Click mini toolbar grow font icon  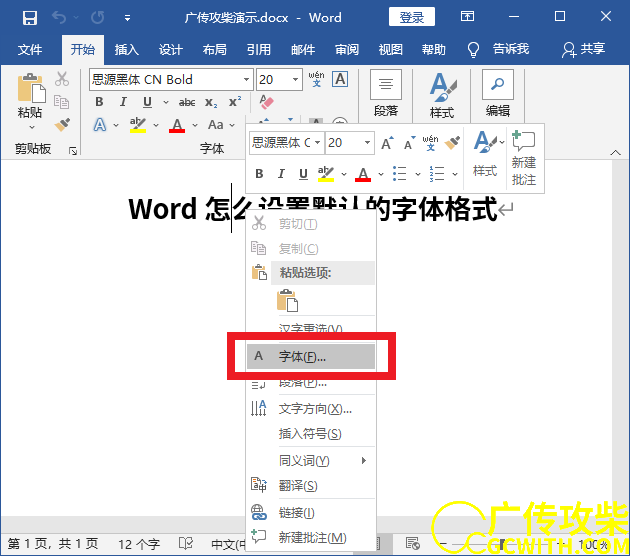(x=388, y=143)
